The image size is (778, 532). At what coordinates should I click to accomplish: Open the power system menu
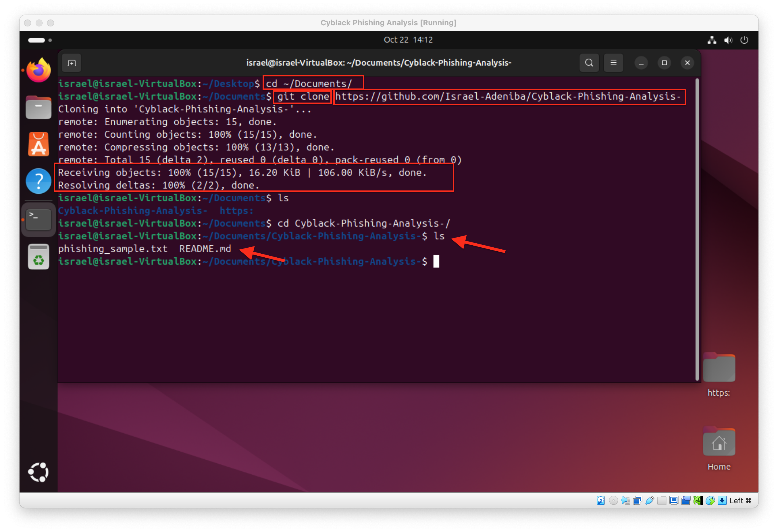click(x=744, y=40)
